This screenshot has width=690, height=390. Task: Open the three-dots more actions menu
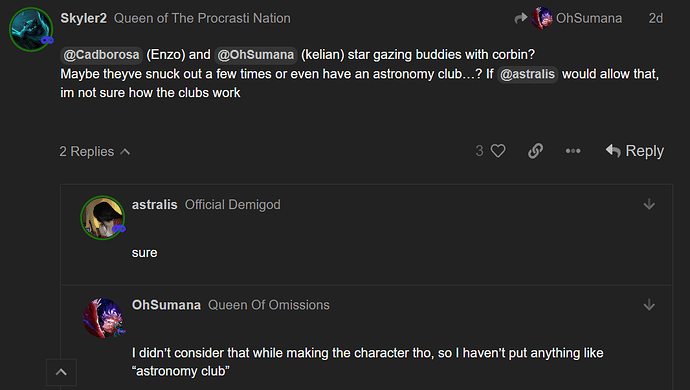click(573, 151)
